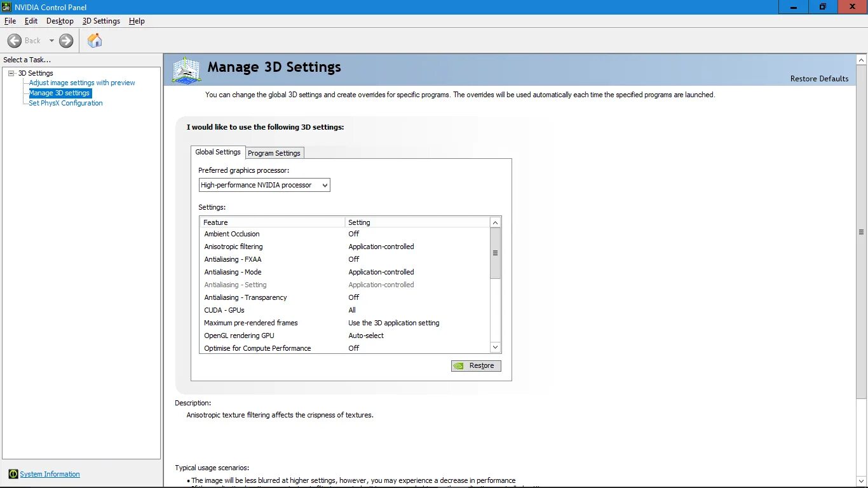
Task: Select the Antialiasing - Mode row
Action: pyautogui.click(x=345, y=272)
